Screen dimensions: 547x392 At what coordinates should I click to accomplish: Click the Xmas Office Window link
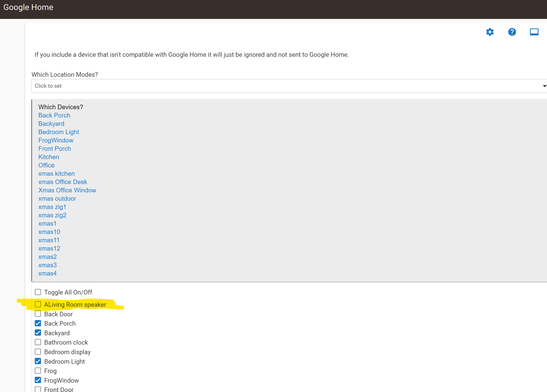click(x=67, y=190)
